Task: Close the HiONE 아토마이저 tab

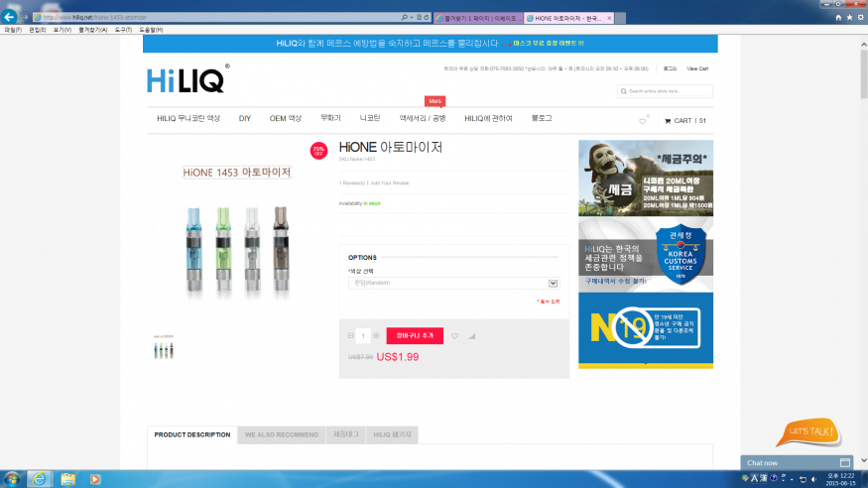Action: coord(609,18)
